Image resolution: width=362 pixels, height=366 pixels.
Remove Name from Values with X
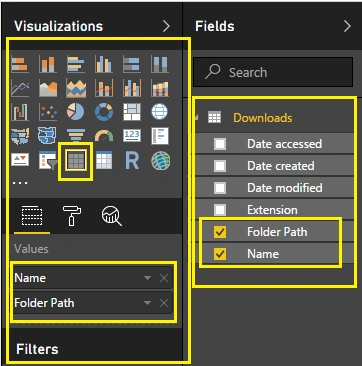point(164,278)
